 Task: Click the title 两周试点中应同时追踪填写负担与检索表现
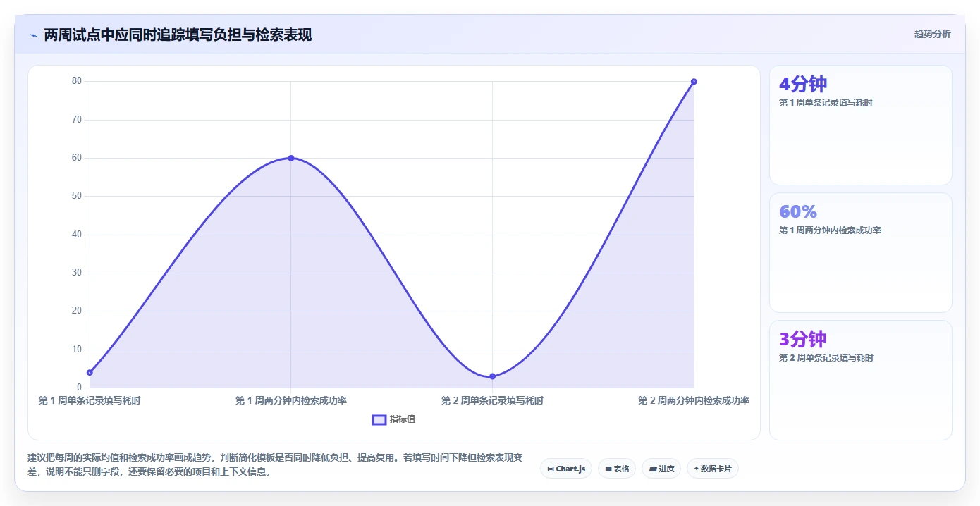178,35
